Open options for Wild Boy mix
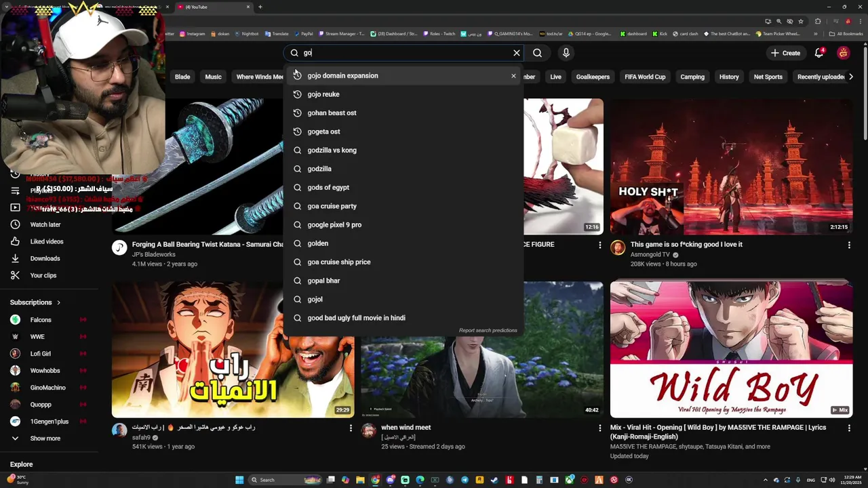The width and height of the screenshot is (868, 488). [849, 428]
